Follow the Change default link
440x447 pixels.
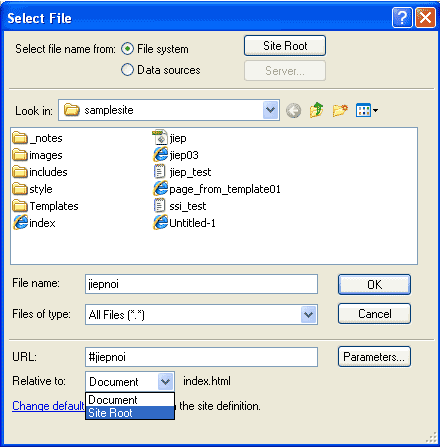pos(48,406)
